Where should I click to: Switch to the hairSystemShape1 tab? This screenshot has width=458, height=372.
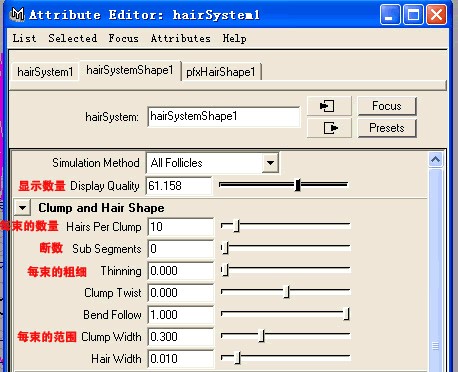coord(130,70)
